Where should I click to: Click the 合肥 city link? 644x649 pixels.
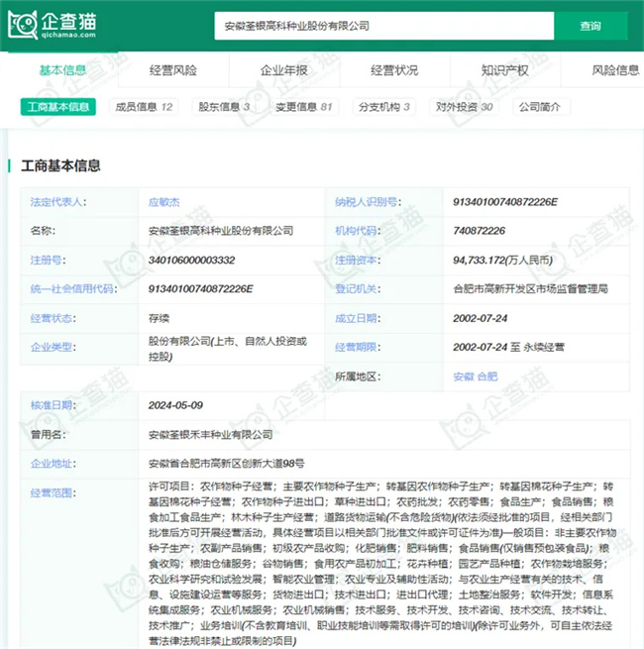[487, 377]
